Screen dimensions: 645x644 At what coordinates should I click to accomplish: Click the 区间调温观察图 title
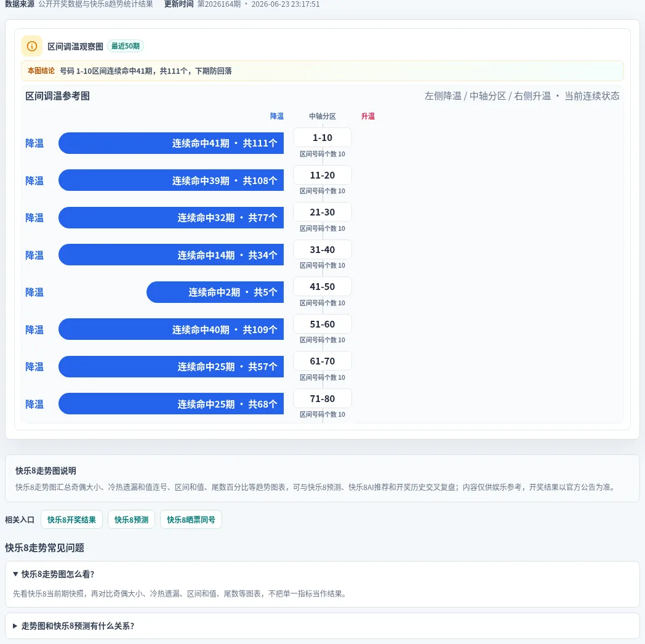pyautogui.click(x=75, y=47)
